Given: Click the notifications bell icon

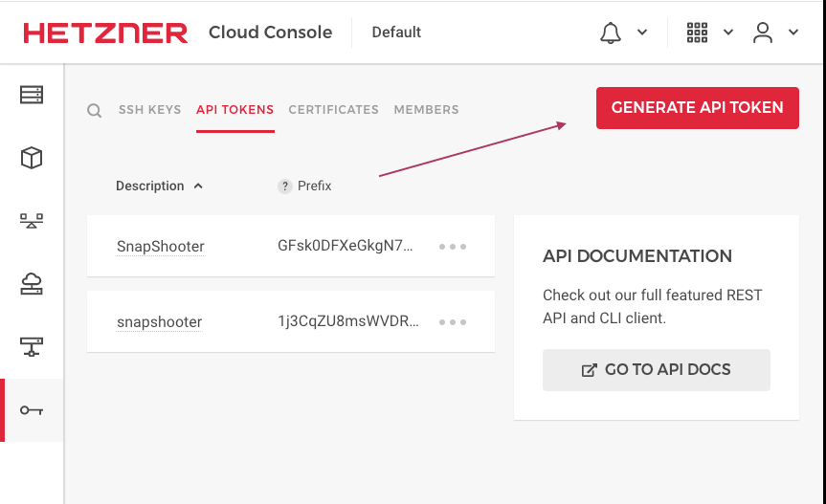Looking at the screenshot, I should pos(611,33).
